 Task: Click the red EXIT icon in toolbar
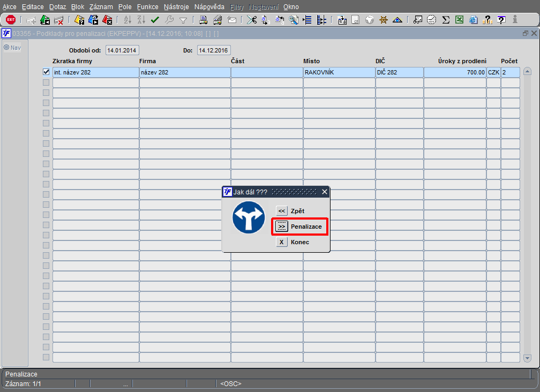11,20
